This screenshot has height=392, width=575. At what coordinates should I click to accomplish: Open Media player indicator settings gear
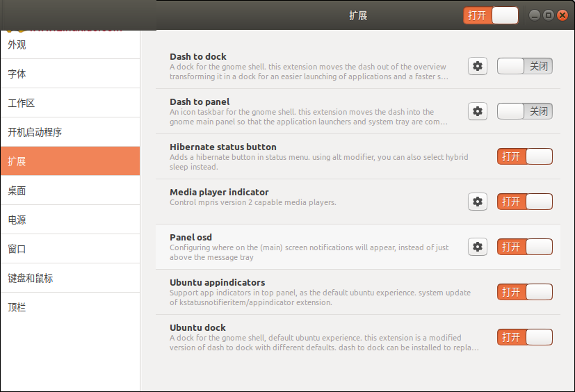pyautogui.click(x=478, y=202)
